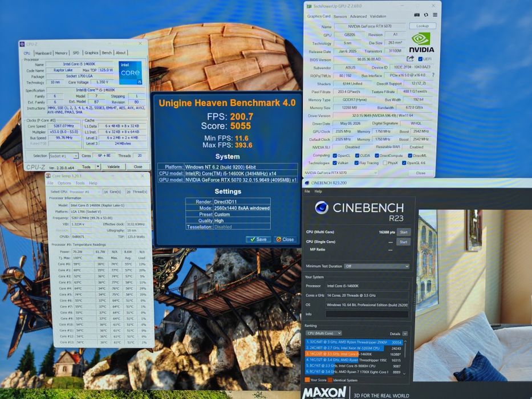Click the Lookup button in GPU-Z
The height and width of the screenshot is (399, 532).
[423, 26]
